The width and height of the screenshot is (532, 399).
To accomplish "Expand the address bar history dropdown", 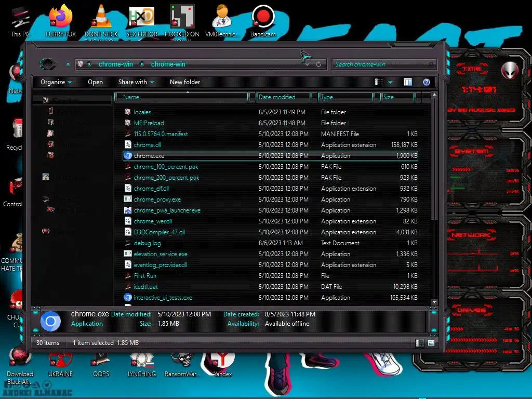I will coord(307,64).
